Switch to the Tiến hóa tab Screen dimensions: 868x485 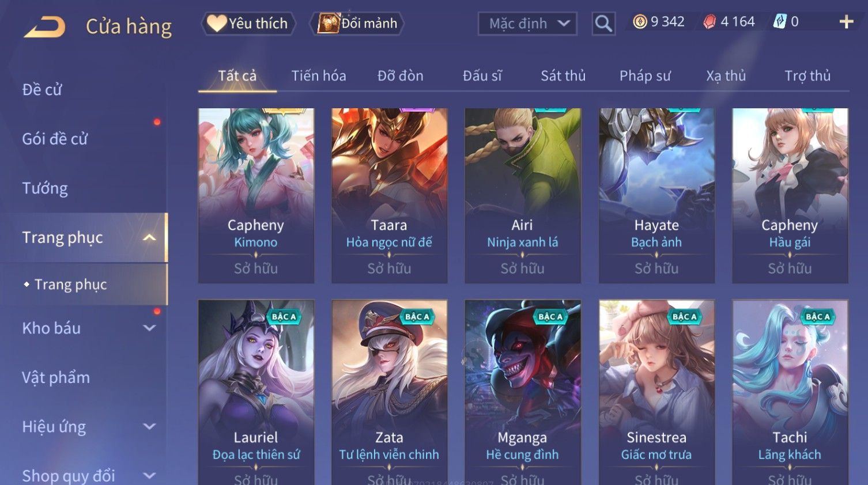click(318, 76)
